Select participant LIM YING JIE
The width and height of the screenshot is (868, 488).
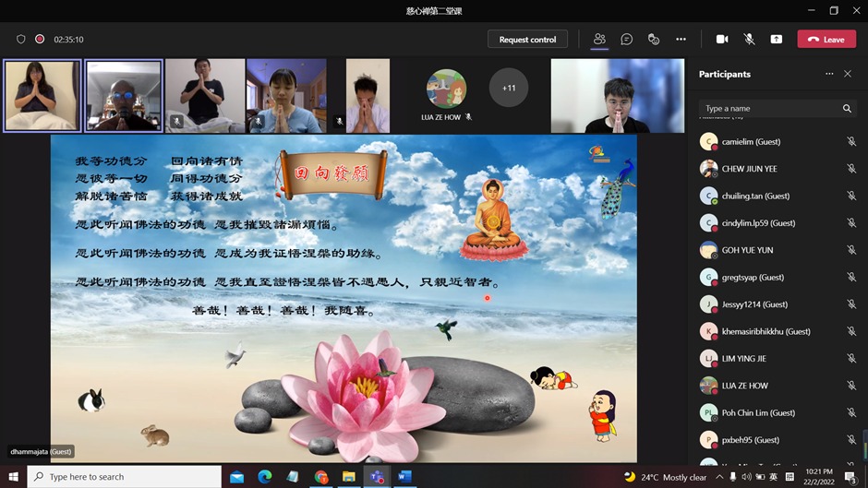[x=778, y=359]
